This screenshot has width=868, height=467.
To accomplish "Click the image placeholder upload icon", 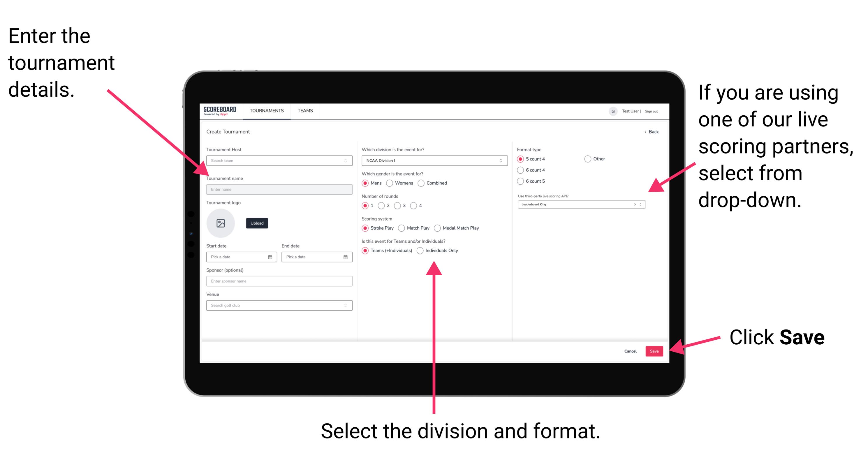I will pos(221,223).
